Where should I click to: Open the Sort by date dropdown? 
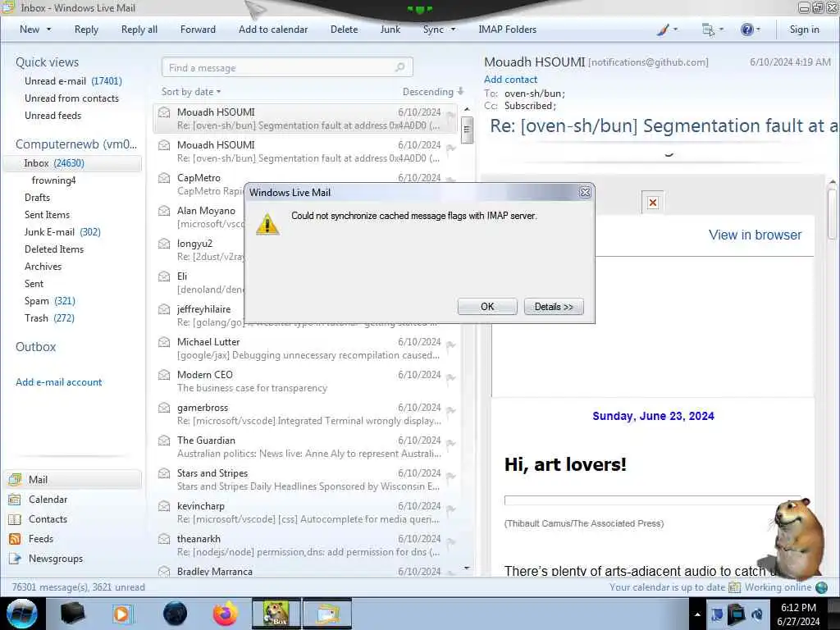[190, 92]
